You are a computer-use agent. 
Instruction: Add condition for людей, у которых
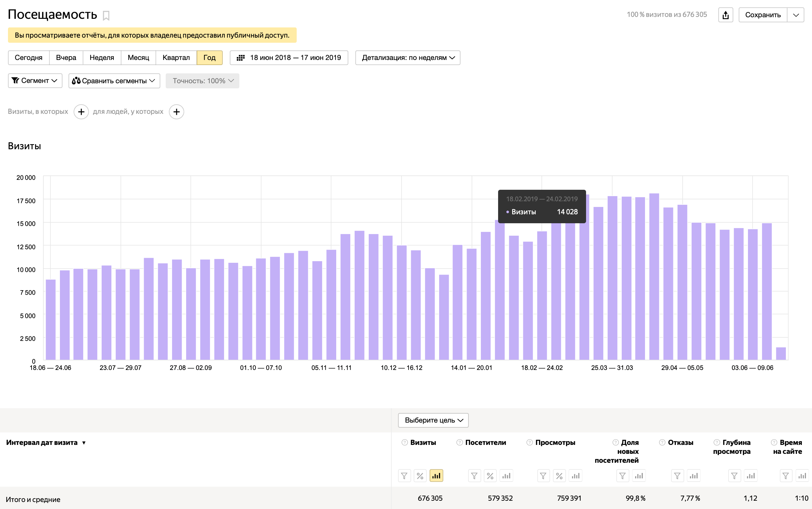point(176,112)
